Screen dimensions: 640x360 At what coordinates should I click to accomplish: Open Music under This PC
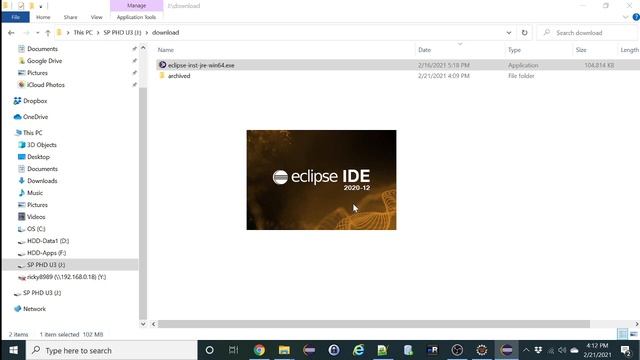pos(35,193)
